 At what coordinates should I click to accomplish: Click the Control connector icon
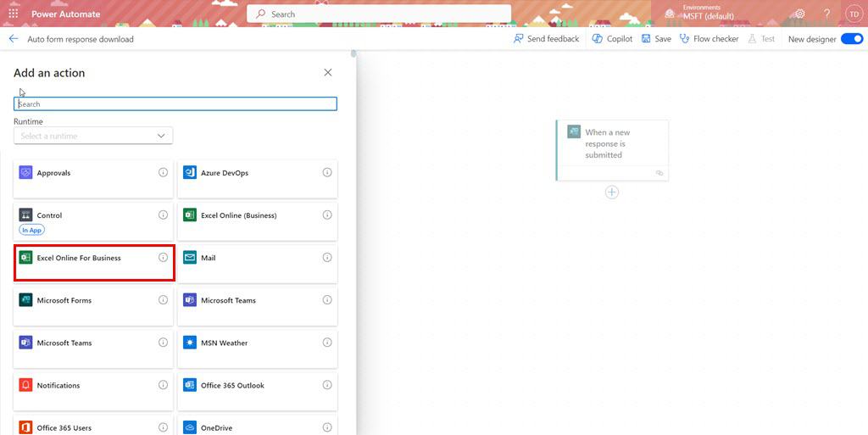point(25,215)
